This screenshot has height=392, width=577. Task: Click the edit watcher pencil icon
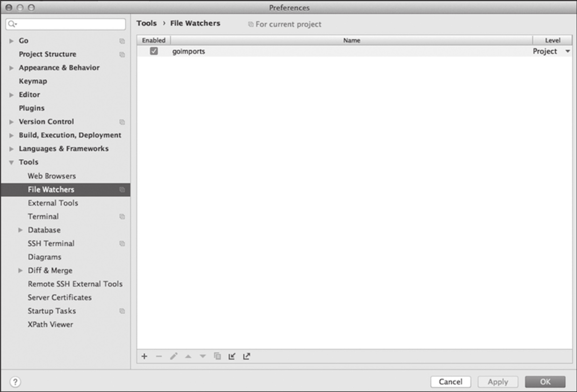[174, 356]
